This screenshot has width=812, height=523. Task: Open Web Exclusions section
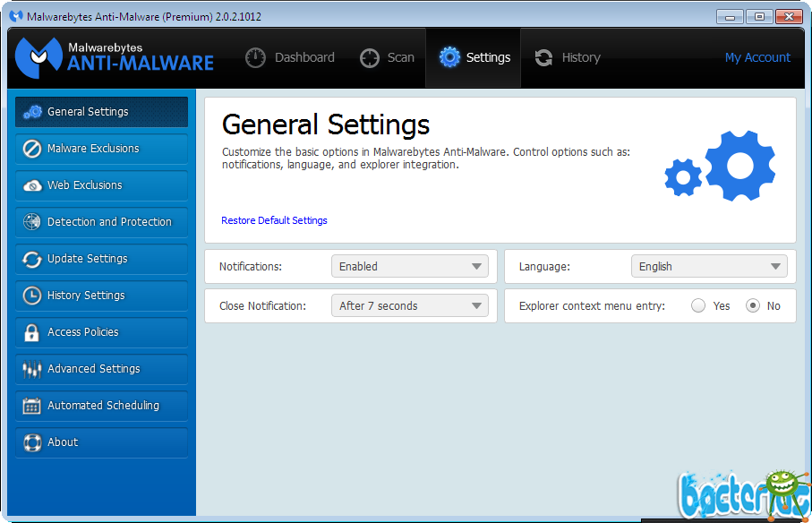tap(101, 185)
